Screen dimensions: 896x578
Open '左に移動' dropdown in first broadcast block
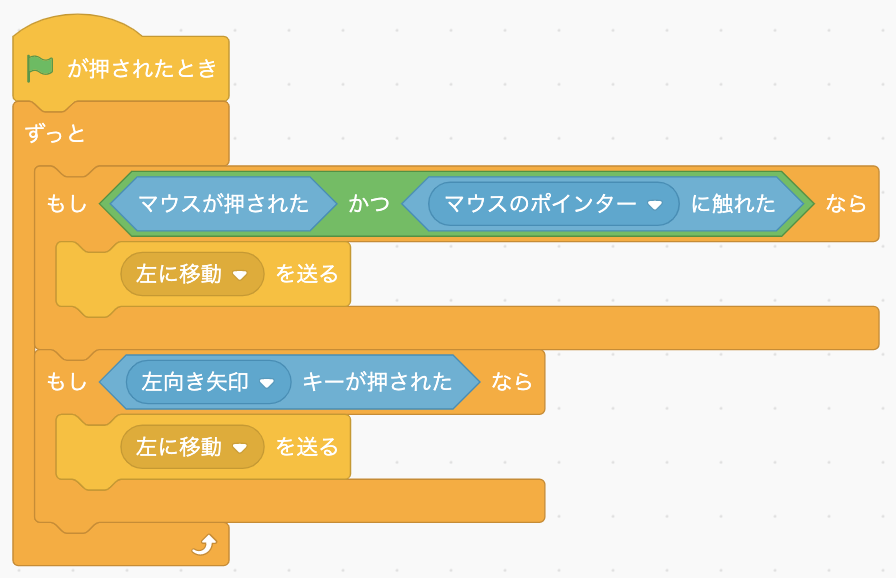click(240, 275)
